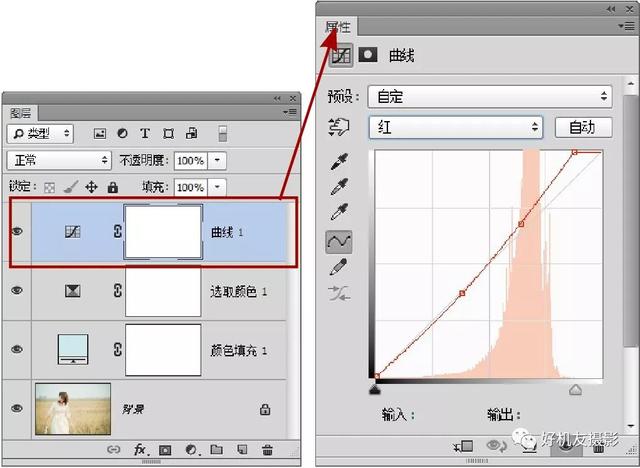Open the 正常 blend mode dropdown

58,160
